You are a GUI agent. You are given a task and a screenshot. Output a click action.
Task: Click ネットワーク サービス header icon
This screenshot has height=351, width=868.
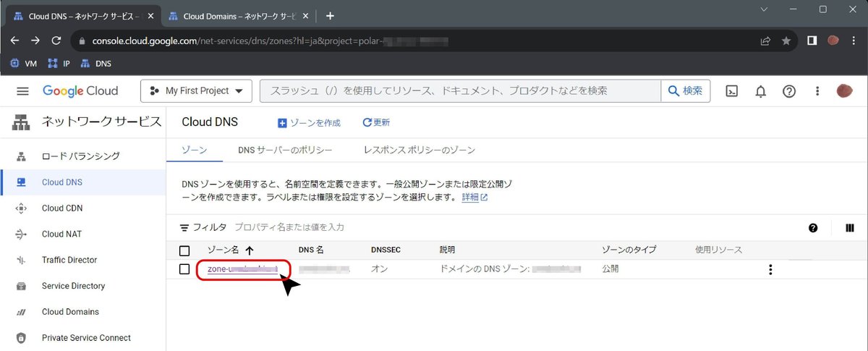click(21, 122)
